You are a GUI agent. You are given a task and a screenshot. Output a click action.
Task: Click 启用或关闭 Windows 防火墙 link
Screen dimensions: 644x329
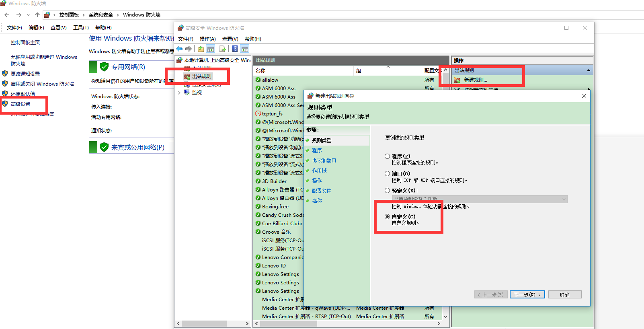(42, 84)
